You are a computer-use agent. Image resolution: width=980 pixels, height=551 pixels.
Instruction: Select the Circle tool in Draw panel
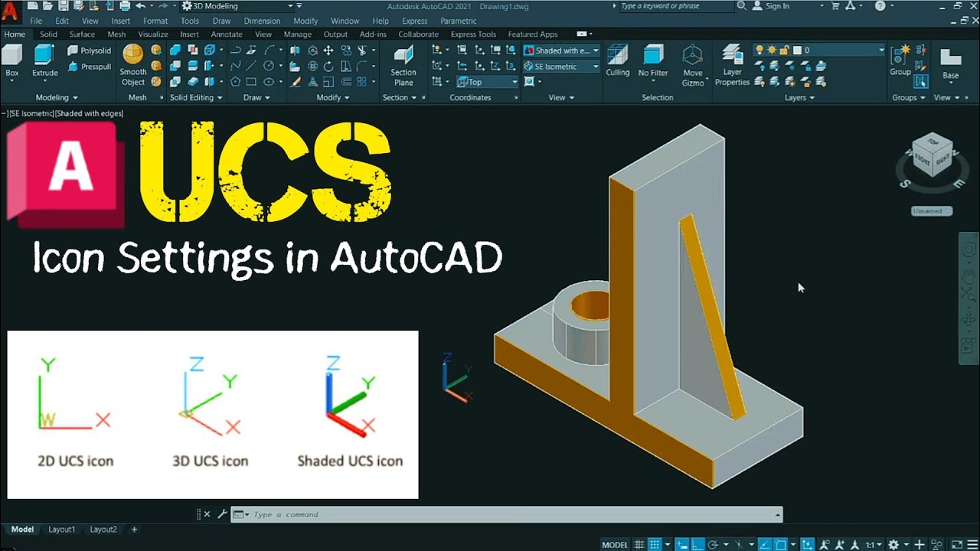coord(269,66)
